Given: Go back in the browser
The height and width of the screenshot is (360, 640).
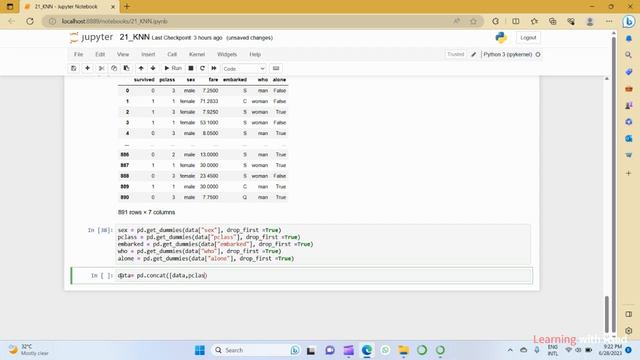Looking at the screenshot, I should click(x=11, y=21).
